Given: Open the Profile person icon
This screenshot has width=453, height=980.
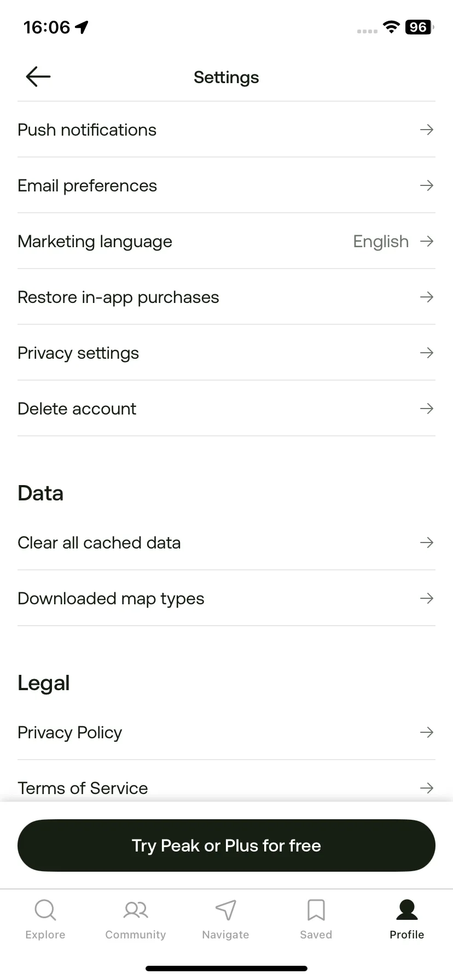Looking at the screenshot, I should click(x=407, y=910).
